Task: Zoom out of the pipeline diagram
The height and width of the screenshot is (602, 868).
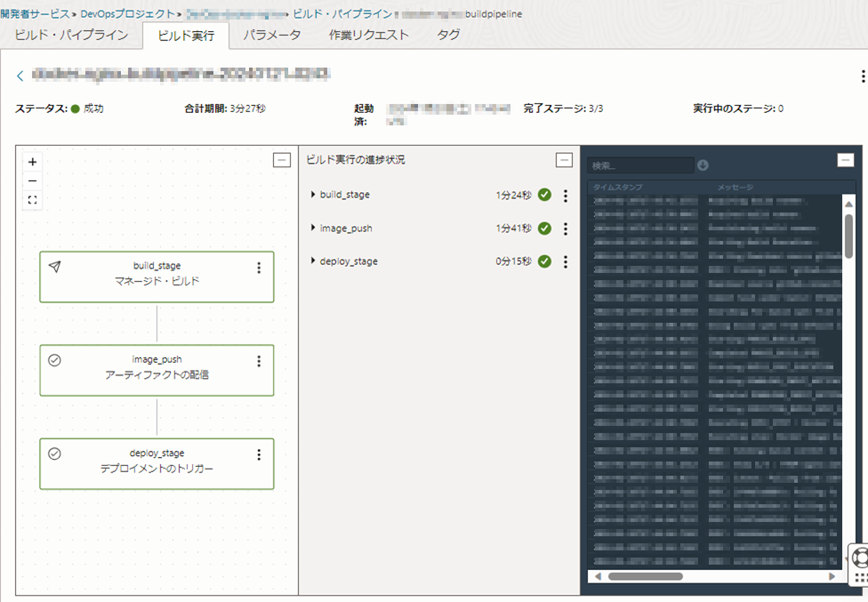Action: point(32,181)
